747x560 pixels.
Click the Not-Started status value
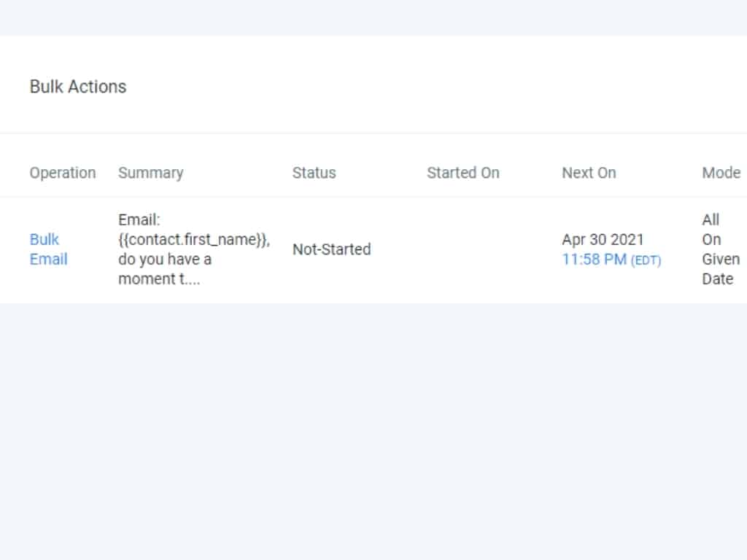(x=331, y=249)
